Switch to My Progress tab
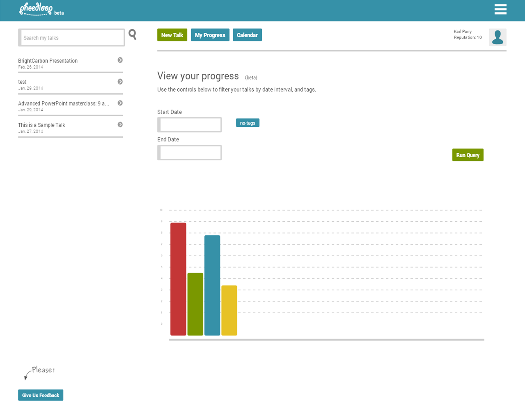 click(x=210, y=35)
